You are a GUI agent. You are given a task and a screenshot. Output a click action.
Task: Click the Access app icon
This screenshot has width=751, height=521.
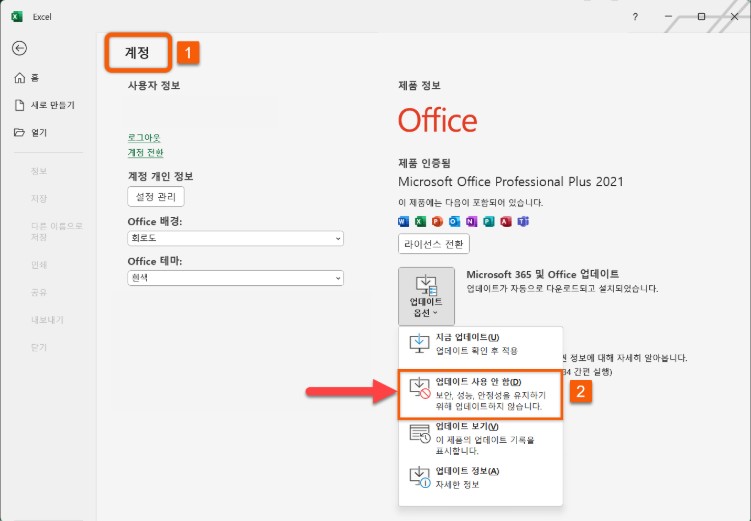coord(506,221)
